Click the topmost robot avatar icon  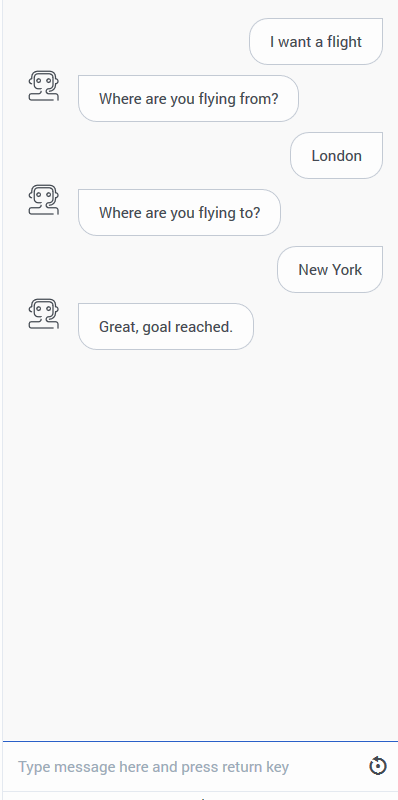(x=43, y=86)
